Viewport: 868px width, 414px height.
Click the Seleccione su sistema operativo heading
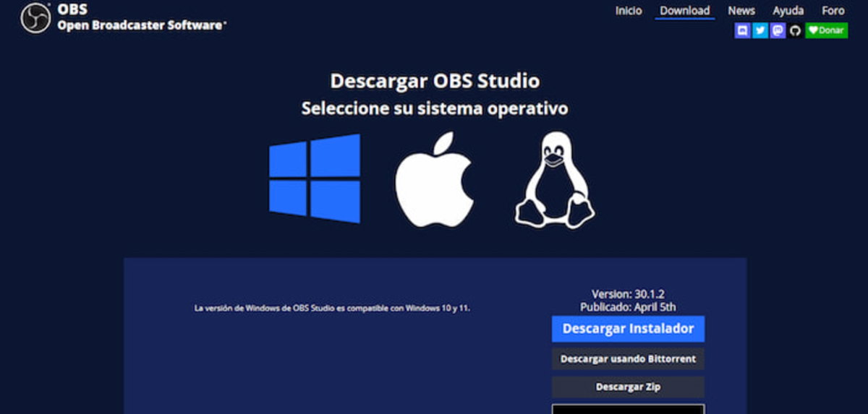coord(434,108)
